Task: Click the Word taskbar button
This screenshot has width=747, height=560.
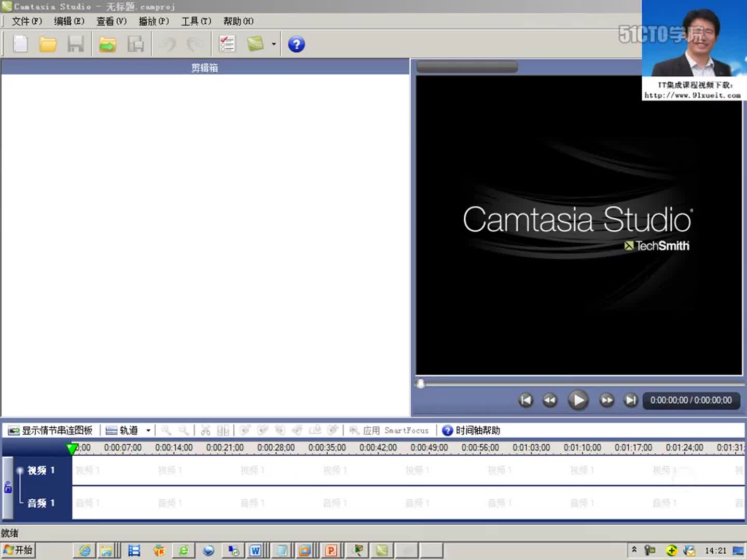Action: [255, 551]
